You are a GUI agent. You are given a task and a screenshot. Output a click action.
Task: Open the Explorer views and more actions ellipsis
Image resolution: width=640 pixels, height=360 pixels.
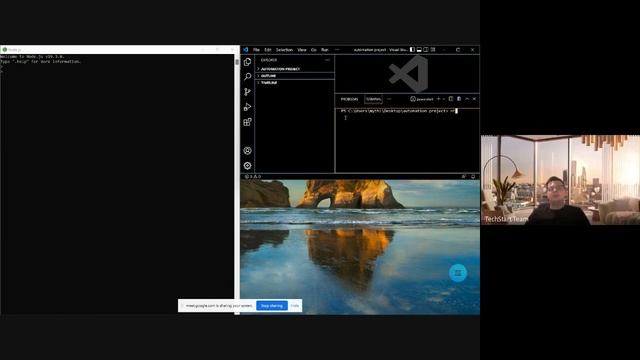click(x=327, y=60)
